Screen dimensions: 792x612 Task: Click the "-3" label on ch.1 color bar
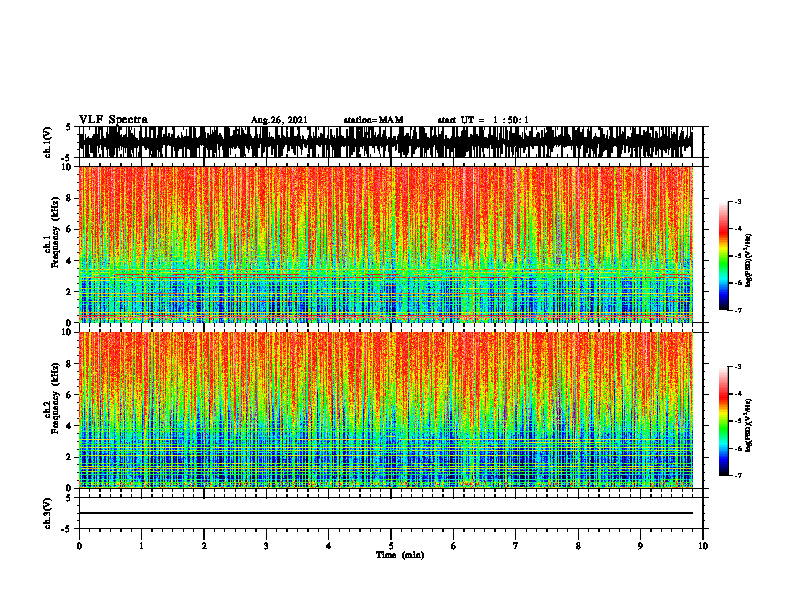[x=738, y=201]
